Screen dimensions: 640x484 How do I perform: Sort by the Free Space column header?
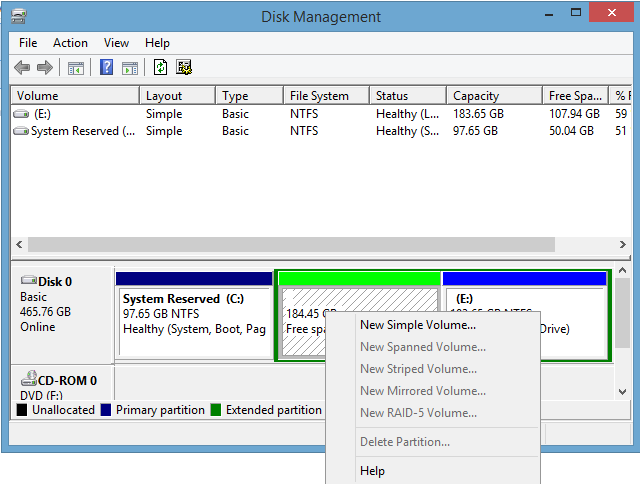pyautogui.click(x=576, y=95)
